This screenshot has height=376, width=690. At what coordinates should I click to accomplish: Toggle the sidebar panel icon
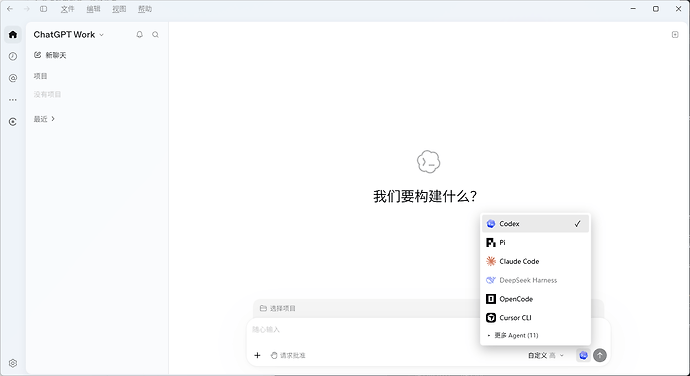(44, 9)
